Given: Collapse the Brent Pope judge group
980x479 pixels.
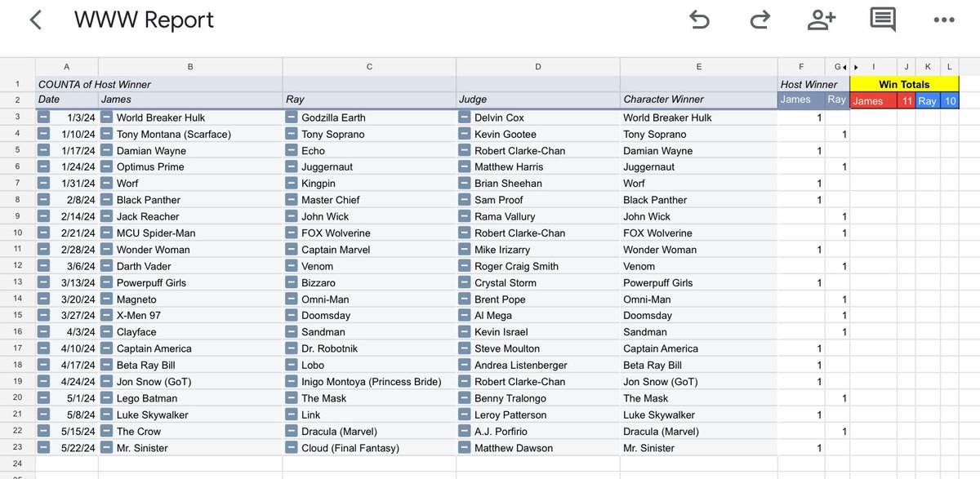Looking at the screenshot, I should (x=464, y=299).
